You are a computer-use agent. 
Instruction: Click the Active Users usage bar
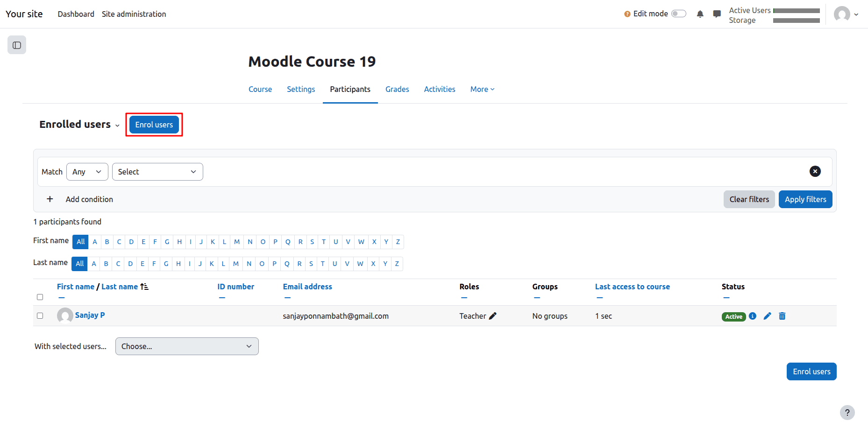[797, 10]
